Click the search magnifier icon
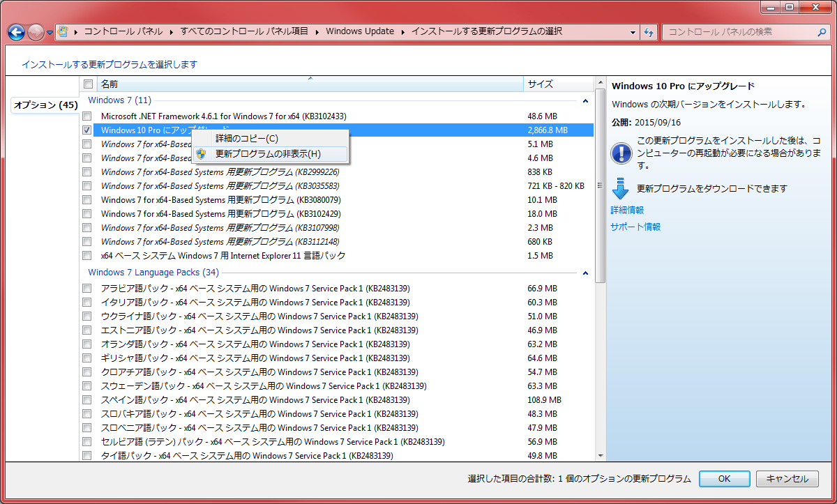 click(822, 32)
